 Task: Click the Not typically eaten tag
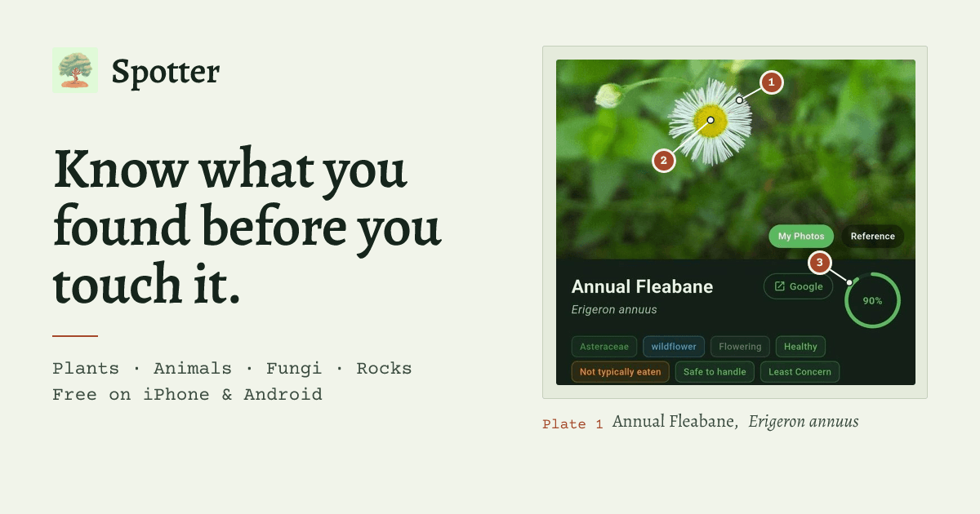[621, 372]
